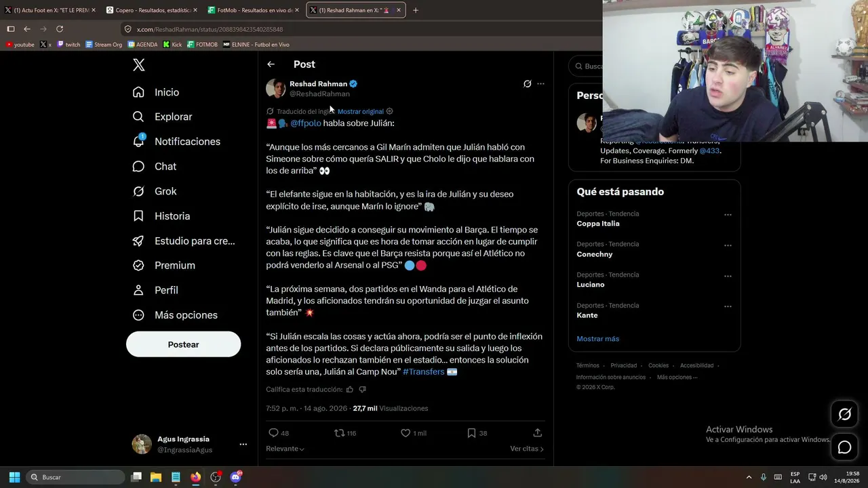Open the #Transfers hashtag
The width and height of the screenshot is (868, 488).
pyautogui.click(x=424, y=372)
